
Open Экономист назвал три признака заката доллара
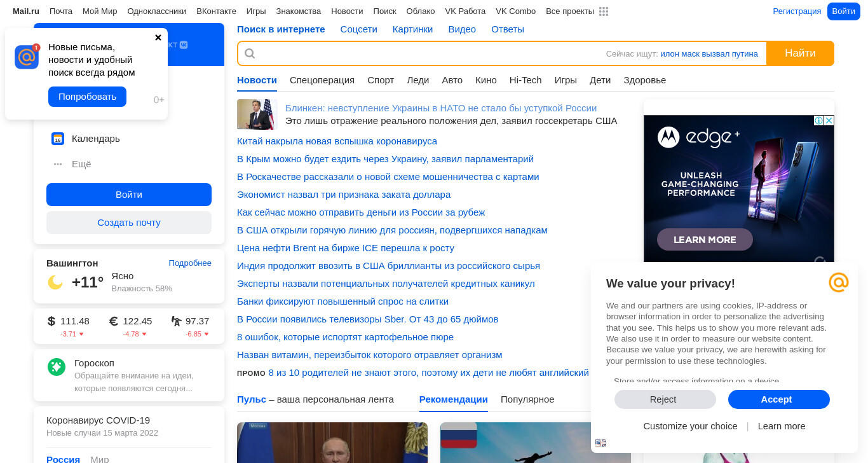(x=344, y=195)
